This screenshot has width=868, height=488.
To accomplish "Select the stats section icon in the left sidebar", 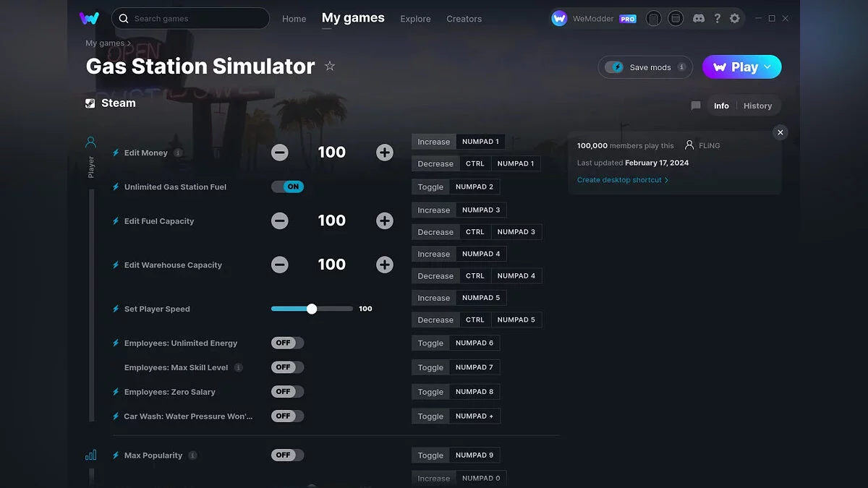I will tap(90, 455).
